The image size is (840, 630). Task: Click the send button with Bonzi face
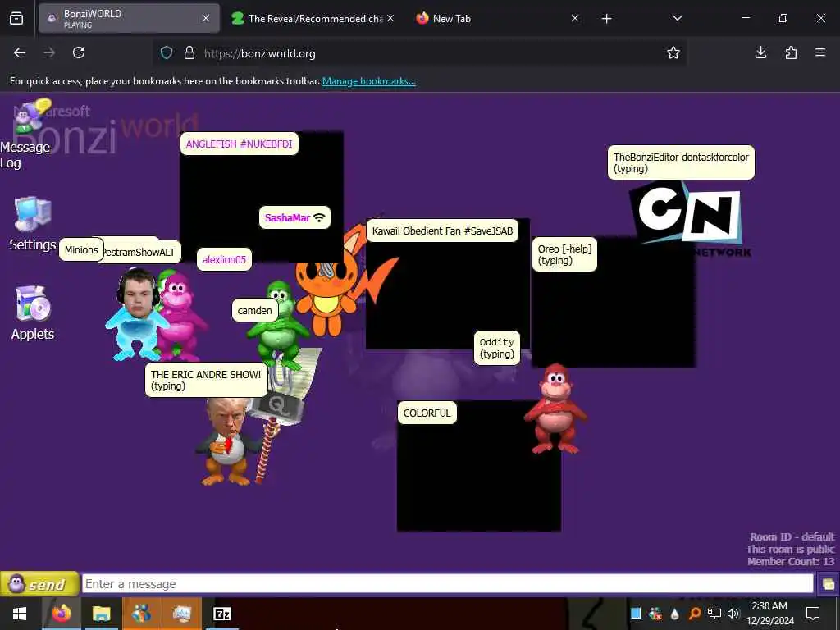point(39,583)
